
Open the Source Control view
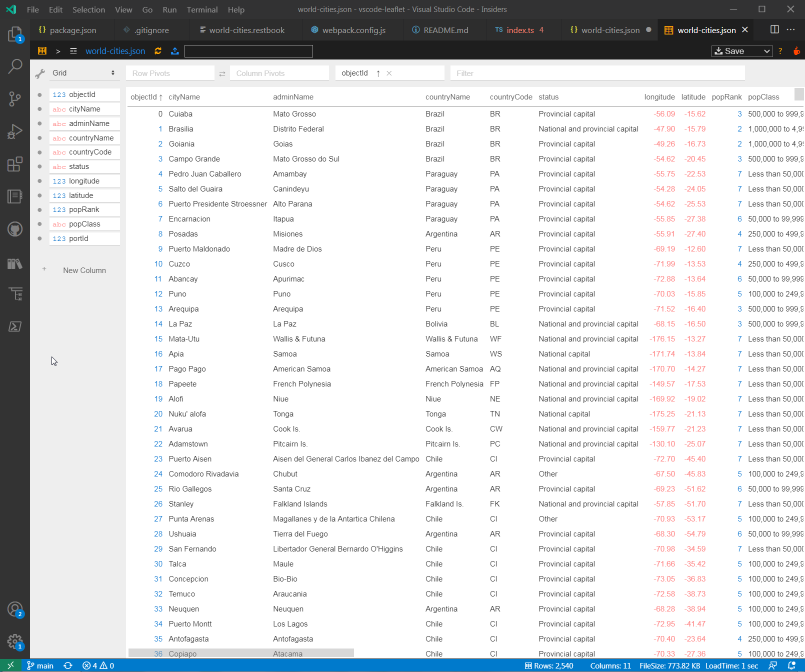click(15, 98)
